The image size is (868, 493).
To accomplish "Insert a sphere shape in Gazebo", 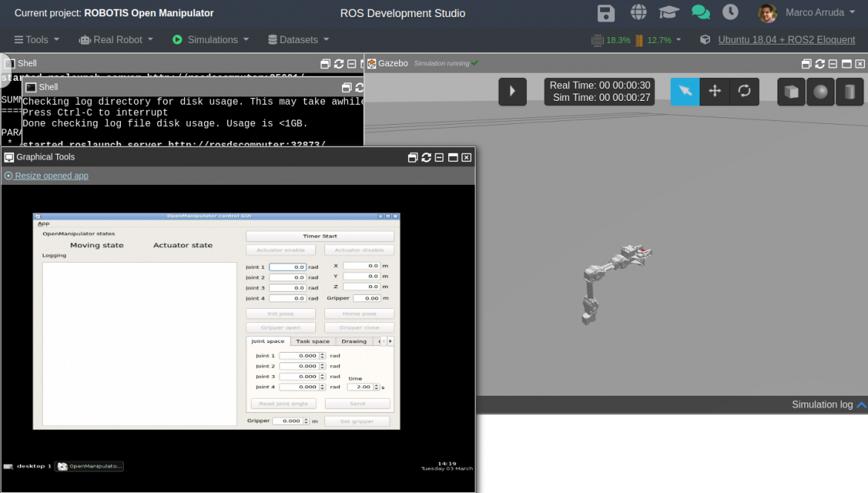I will click(x=821, y=91).
